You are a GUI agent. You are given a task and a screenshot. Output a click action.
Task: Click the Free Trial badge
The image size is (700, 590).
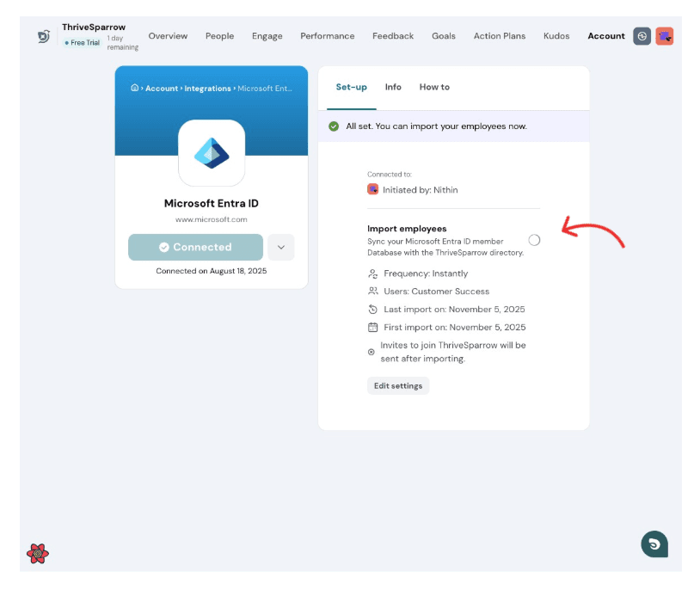point(83,42)
